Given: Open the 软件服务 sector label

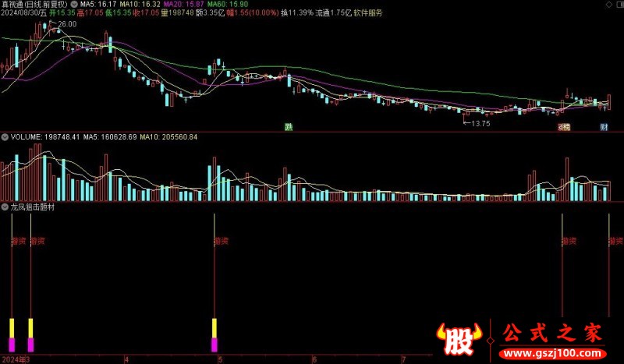Looking at the screenshot, I should 367,12.
